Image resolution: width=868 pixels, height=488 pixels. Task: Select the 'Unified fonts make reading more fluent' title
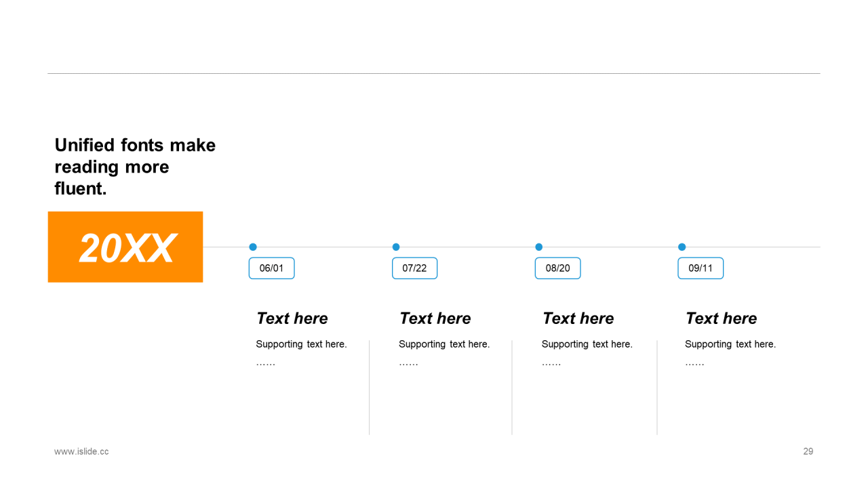pyautogui.click(x=135, y=167)
